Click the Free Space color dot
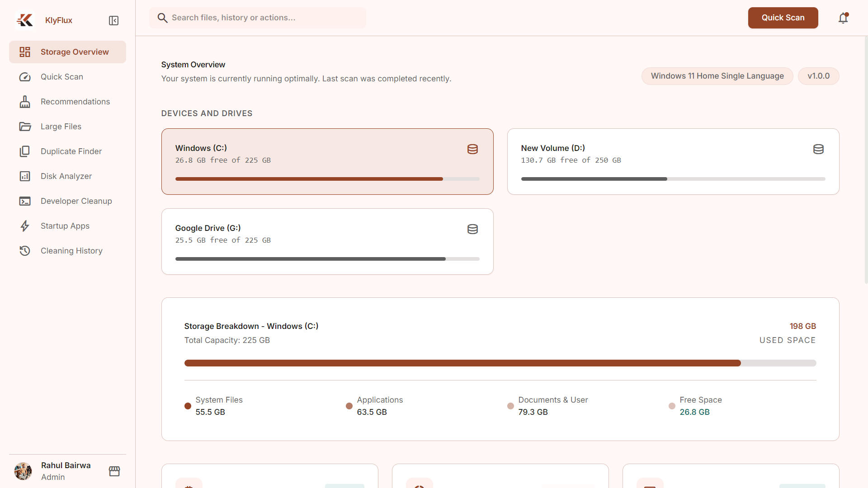Screen dimensions: 868x488 672,406
